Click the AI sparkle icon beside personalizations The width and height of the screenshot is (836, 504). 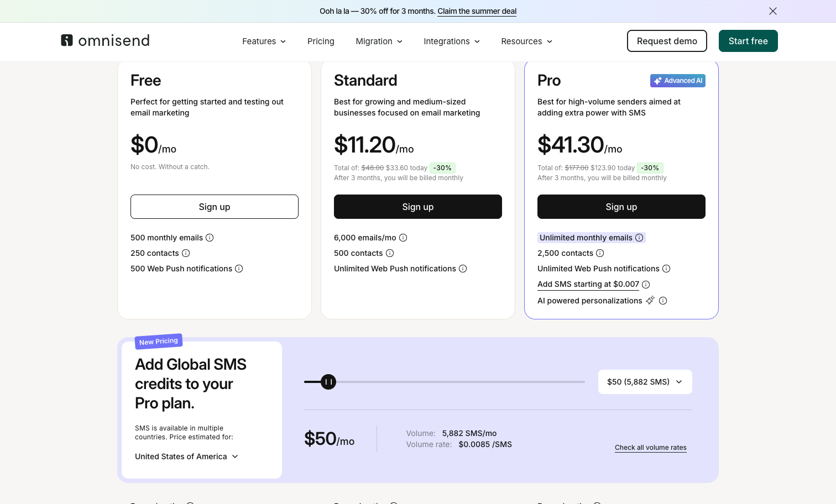point(650,300)
